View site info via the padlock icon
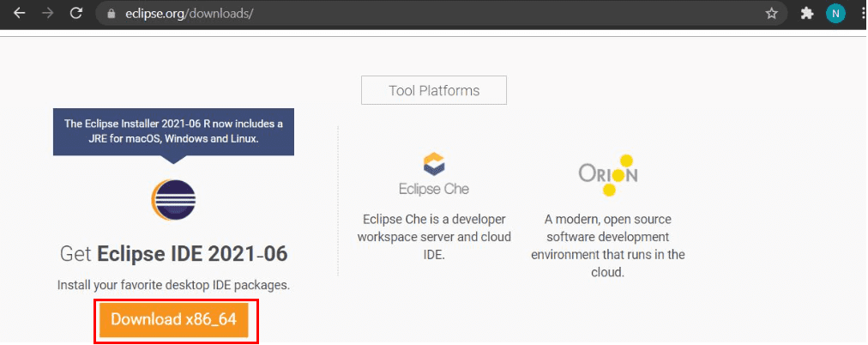Image resolution: width=868 pixels, height=345 pixels. [110, 15]
